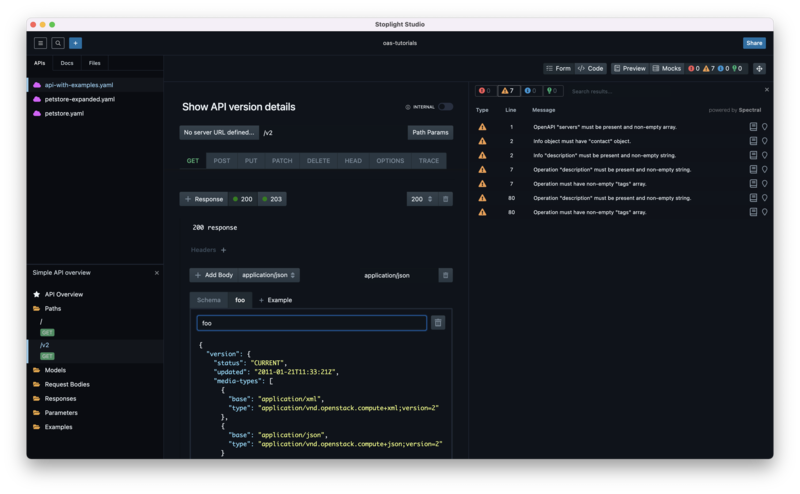
Task: Select the 203 response chip
Action: [x=272, y=199]
